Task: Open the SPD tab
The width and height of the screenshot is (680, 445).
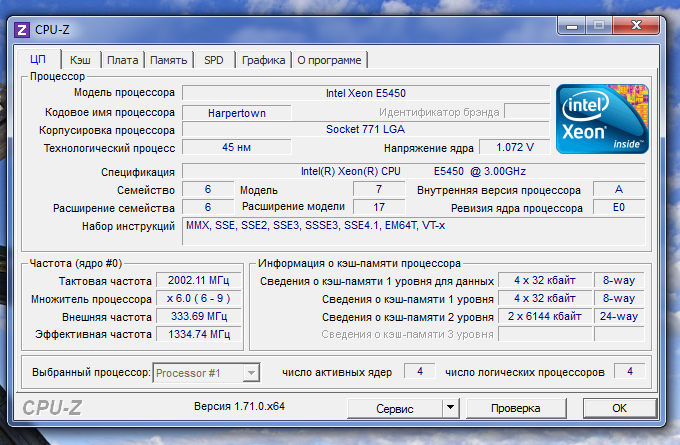Action: [214, 60]
